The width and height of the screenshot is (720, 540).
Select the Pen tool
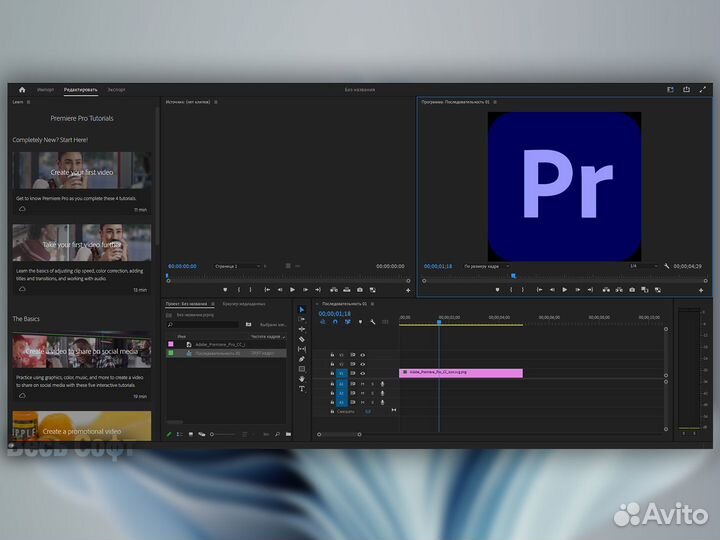[302, 359]
